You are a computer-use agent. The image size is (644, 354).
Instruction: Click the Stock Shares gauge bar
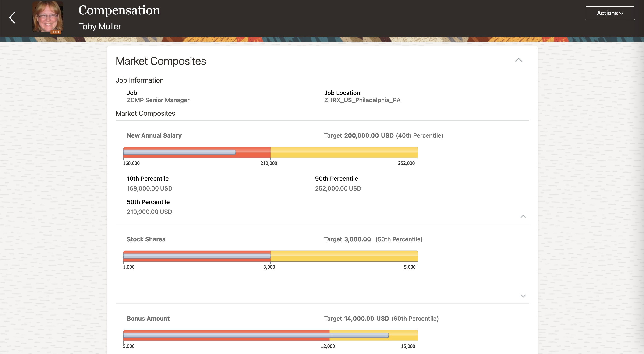pyautogui.click(x=197, y=256)
